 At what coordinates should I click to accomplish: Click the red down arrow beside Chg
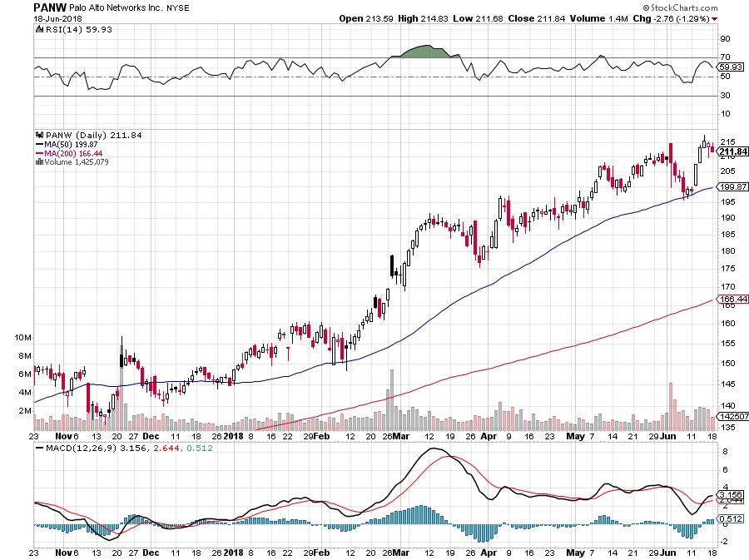pos(714,19)
